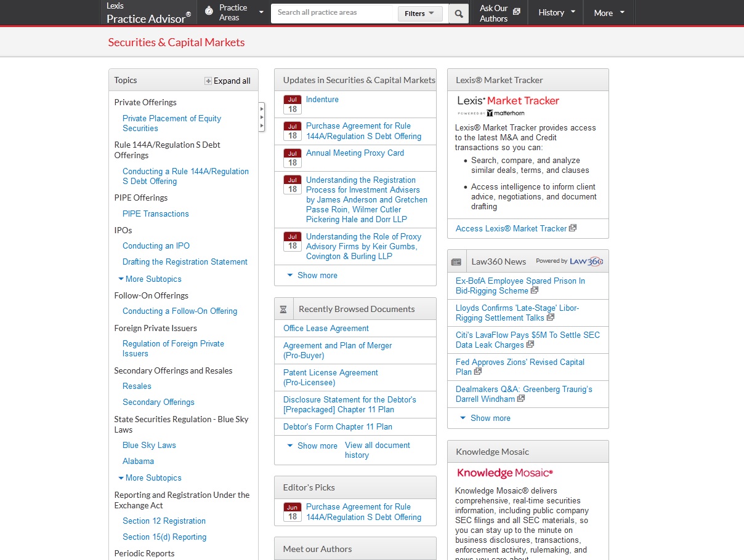Open the Purchase Agreement link in Updates
Viewport: 744px width, 560px height.
(364, 131)
